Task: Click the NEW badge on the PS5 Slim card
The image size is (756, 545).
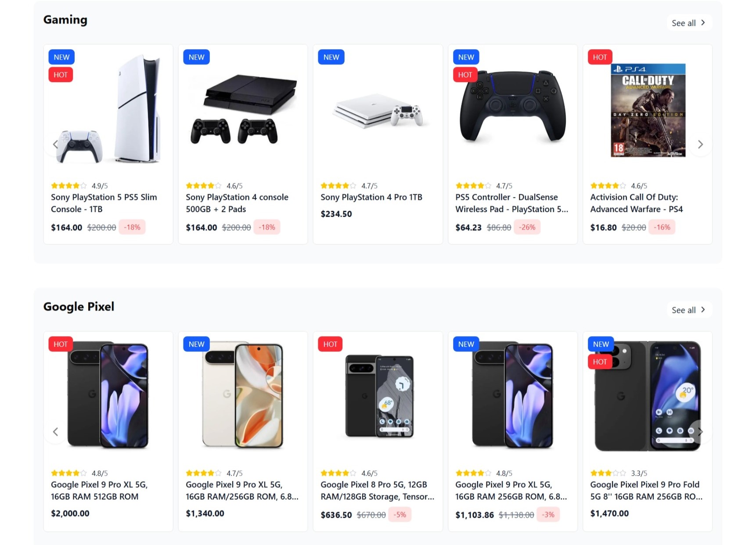Action: tap(61, 57)
